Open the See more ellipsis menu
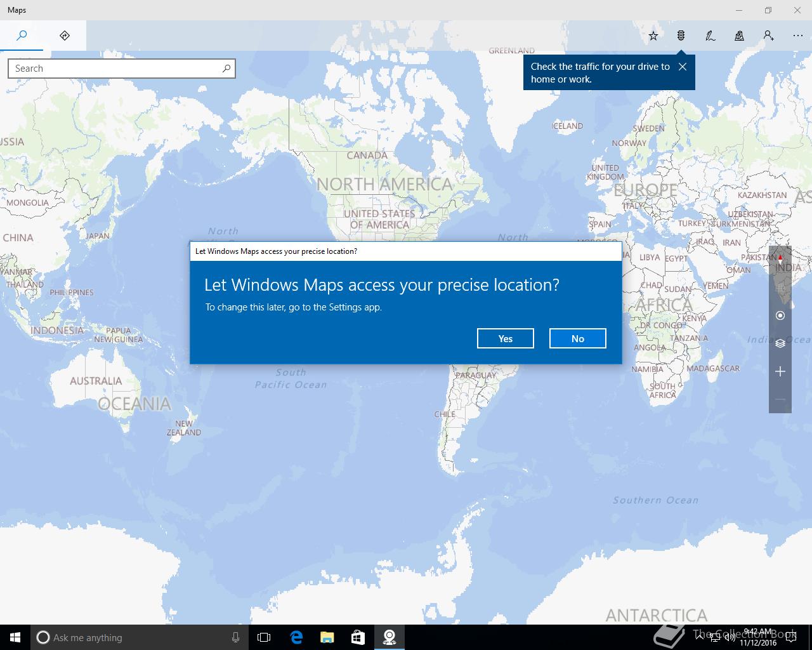The image size is (812, 650). tap(798, 36)
